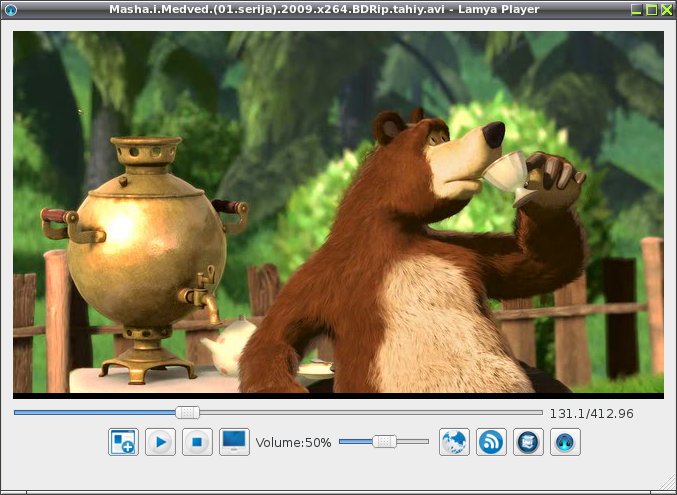Click the 131.1/412.96 time readout
Image resolution: width=677 pixels, height=495 pixels.
pos(592,414)
